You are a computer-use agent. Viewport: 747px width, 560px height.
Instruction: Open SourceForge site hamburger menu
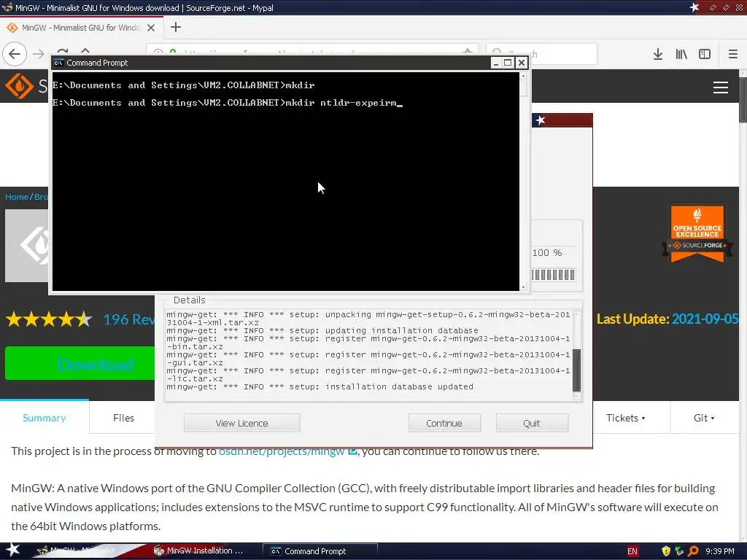tap(720, 87)
